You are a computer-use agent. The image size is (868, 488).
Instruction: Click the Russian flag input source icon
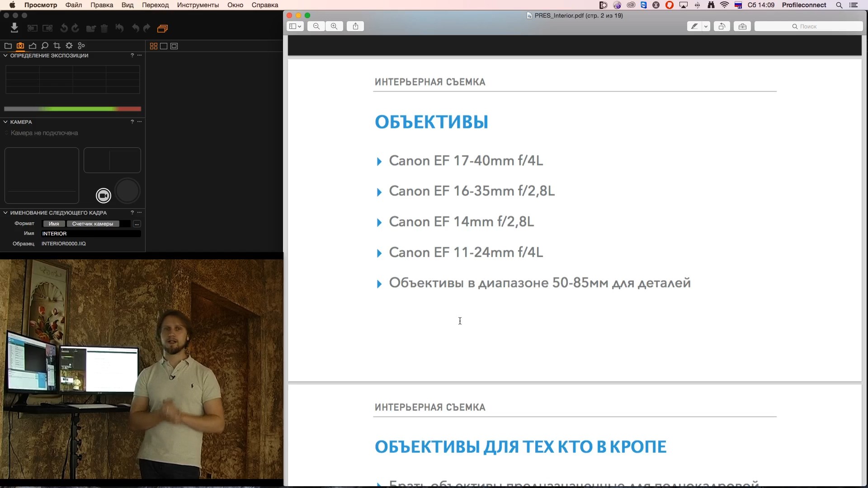[x=738, y=5]
